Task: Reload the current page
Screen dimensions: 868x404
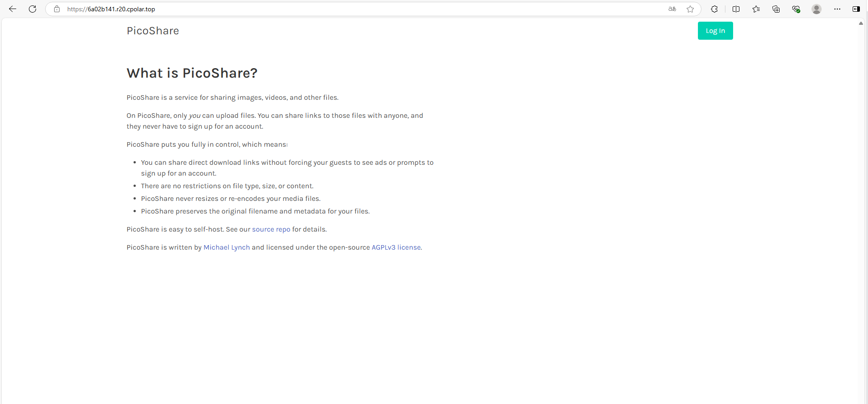Action: coord(32,9)
